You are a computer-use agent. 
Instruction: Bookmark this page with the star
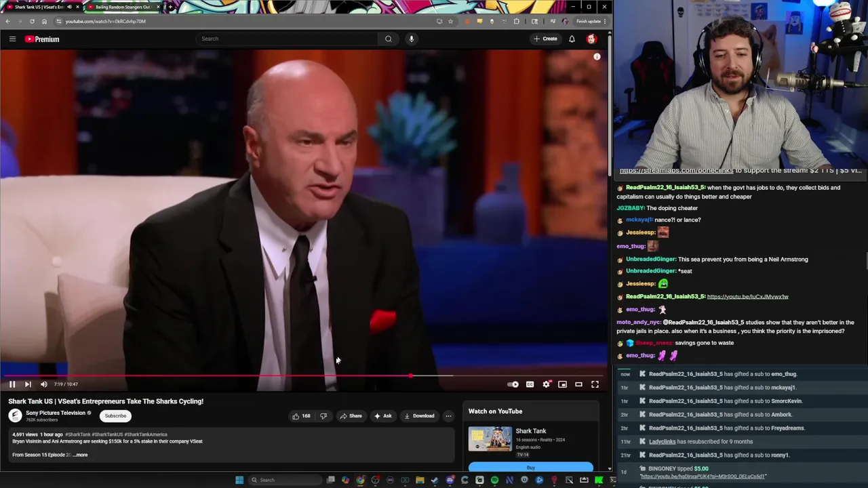click(450, 21)
